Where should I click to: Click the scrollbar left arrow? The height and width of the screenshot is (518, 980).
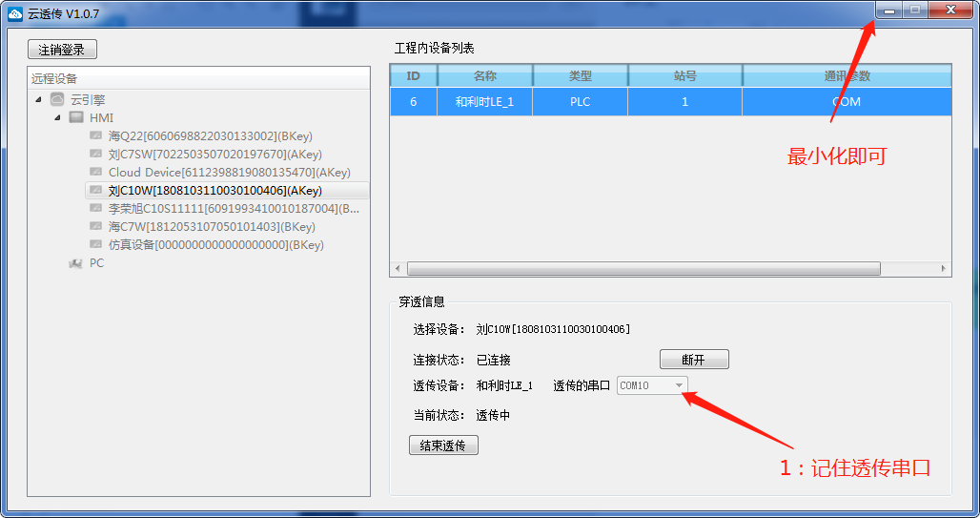(x=398, y=268)
